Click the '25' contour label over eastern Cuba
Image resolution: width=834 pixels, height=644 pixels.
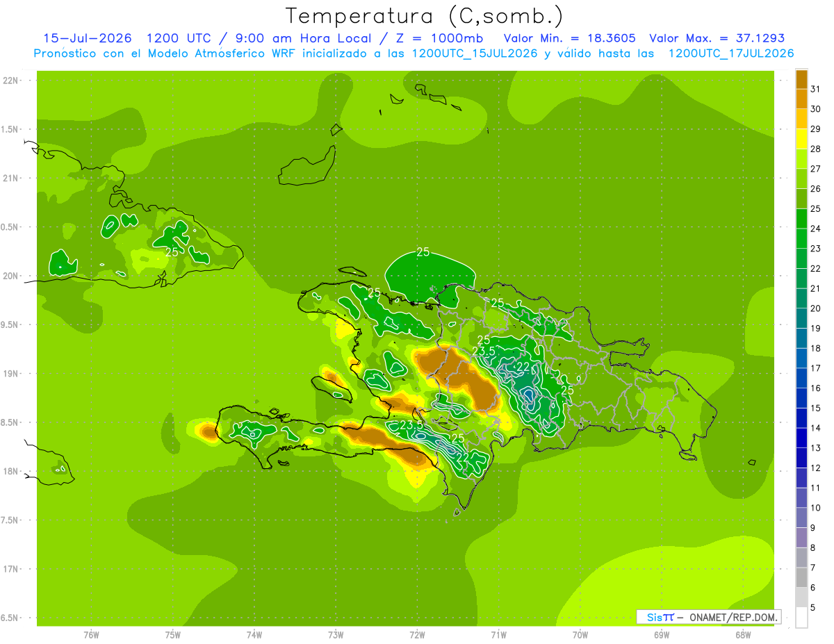(x=172, y=251)
